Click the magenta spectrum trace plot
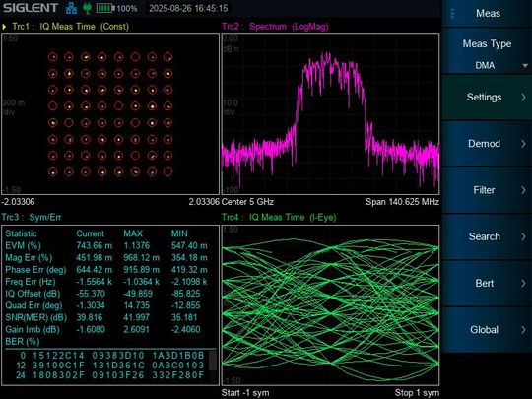Image resolution: width=532 pixels, height=399 pixels. [x=330, y=114]
